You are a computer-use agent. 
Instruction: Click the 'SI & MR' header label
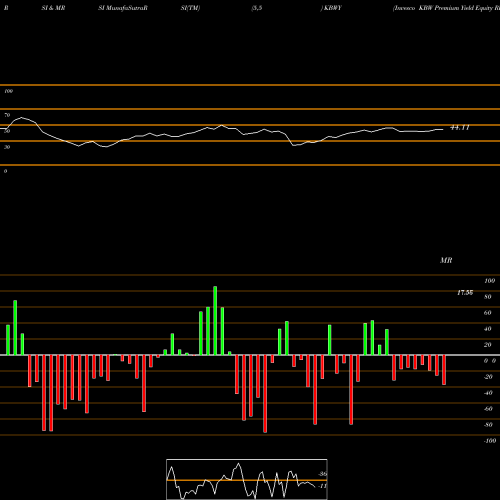coord(53,8)
